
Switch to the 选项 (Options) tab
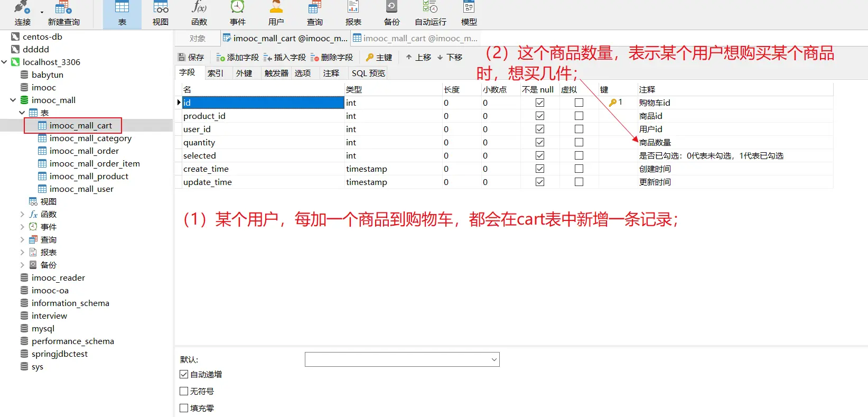pyautogui.click(x=303, y=73)
